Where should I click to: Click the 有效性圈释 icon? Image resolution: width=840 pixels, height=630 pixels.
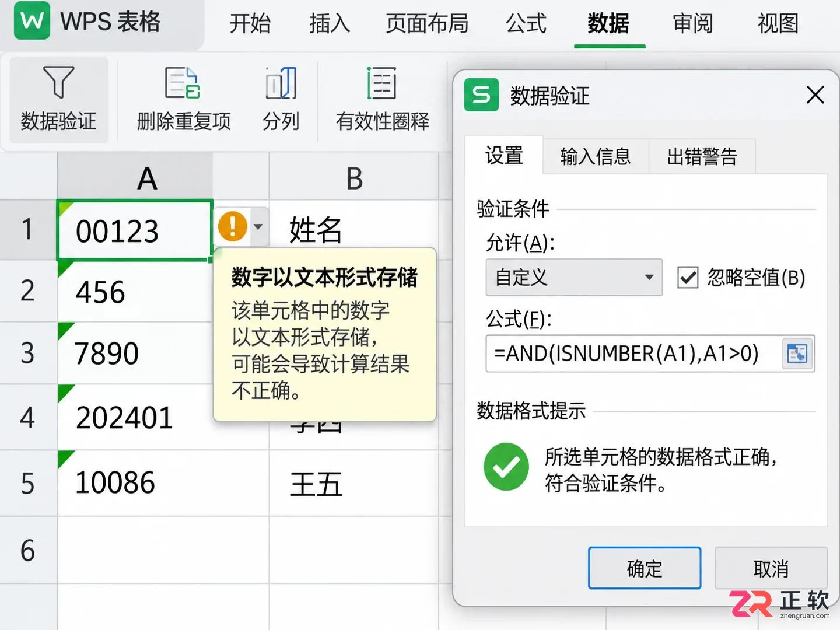coord(382,83)
